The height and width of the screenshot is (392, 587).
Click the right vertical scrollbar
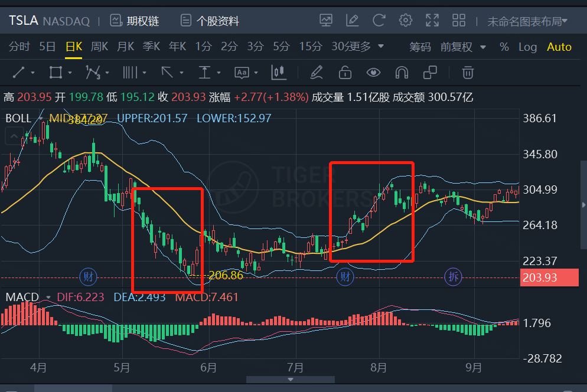(x=583, y=204)
